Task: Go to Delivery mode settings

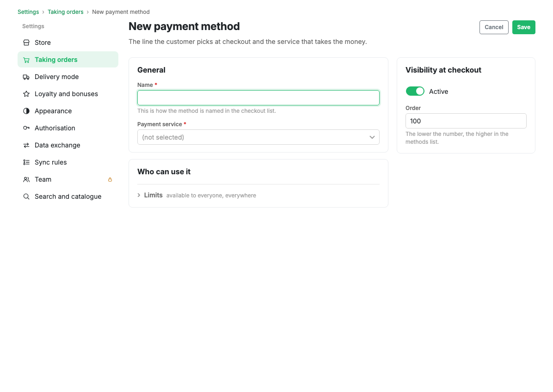Action: coord(68,77)
